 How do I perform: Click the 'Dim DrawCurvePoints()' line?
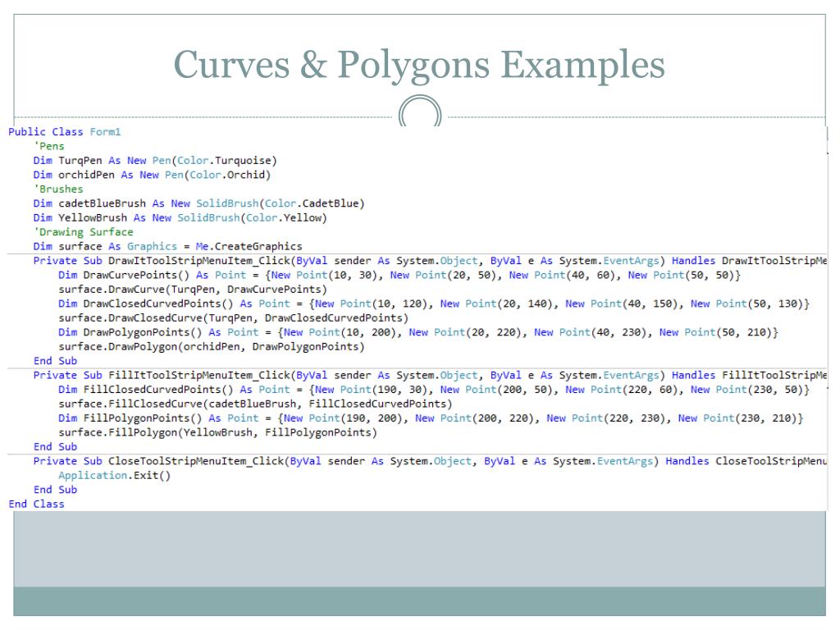point(399,275)
